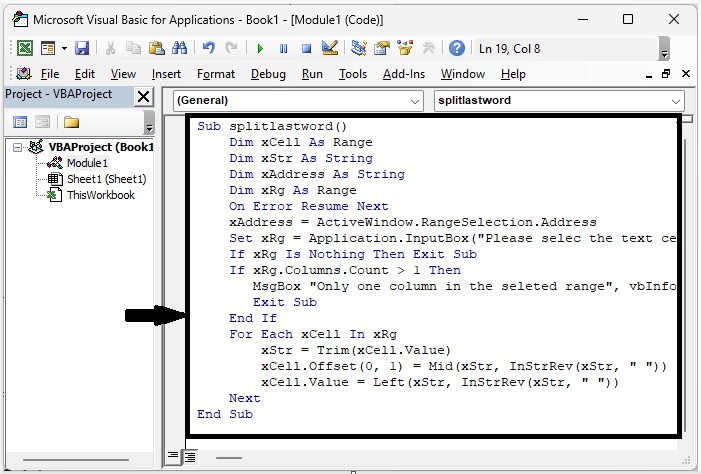Screen dimensions: 701x474
Task: Click the Copy icon in the toolbar
Action: (x=133, y=48)
